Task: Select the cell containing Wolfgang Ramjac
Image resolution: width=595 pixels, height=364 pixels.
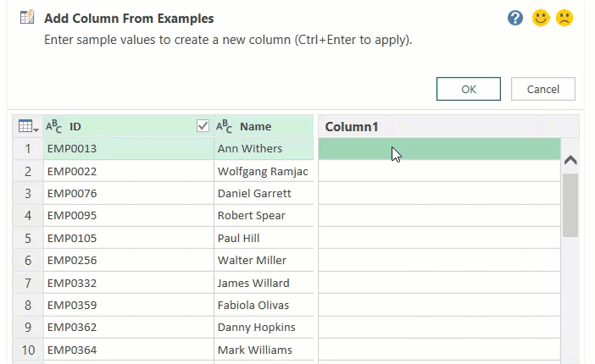Action: (x=263, y=171)
